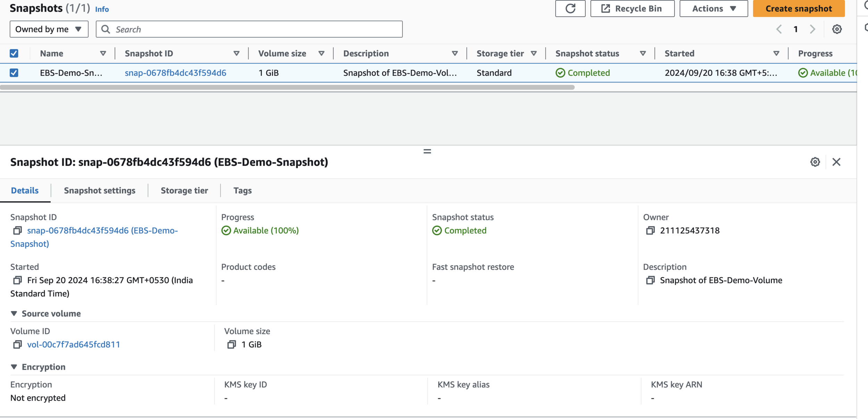The height and width of the screenshot is (419, 868).
Task: Copy the Owner account ID
Action: [650, 231]
